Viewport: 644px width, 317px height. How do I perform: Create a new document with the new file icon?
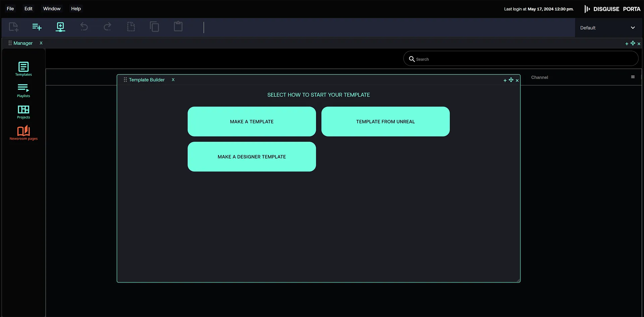coord(13,27)
